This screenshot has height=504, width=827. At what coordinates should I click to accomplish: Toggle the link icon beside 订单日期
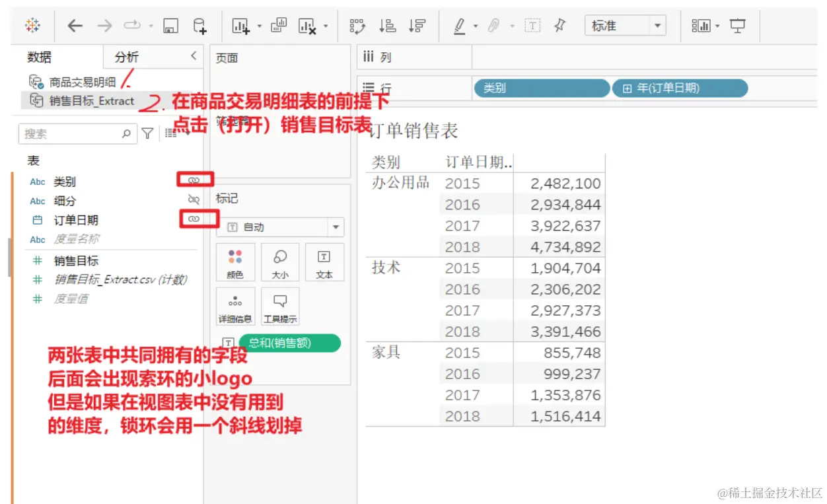pos(194,219)
